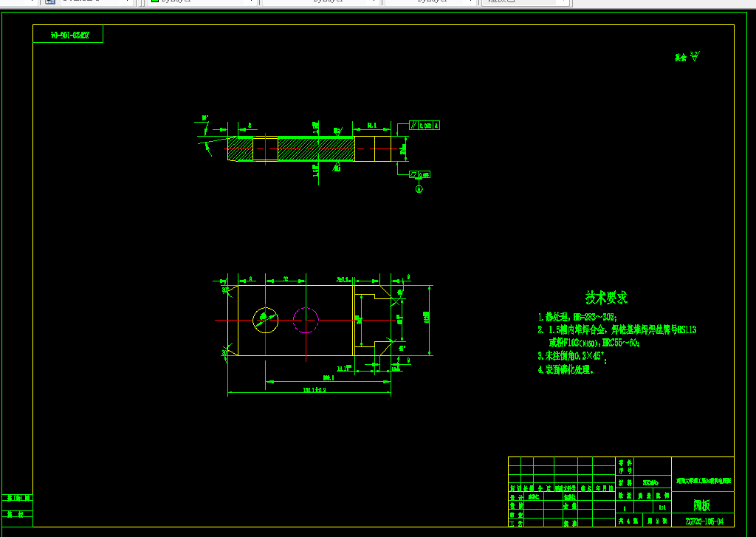Image resolution: width=756 pixels, height=537 pixels.
Task: Select requirement line 4 表面磷化处理
Action: click(x=566, y=370)
